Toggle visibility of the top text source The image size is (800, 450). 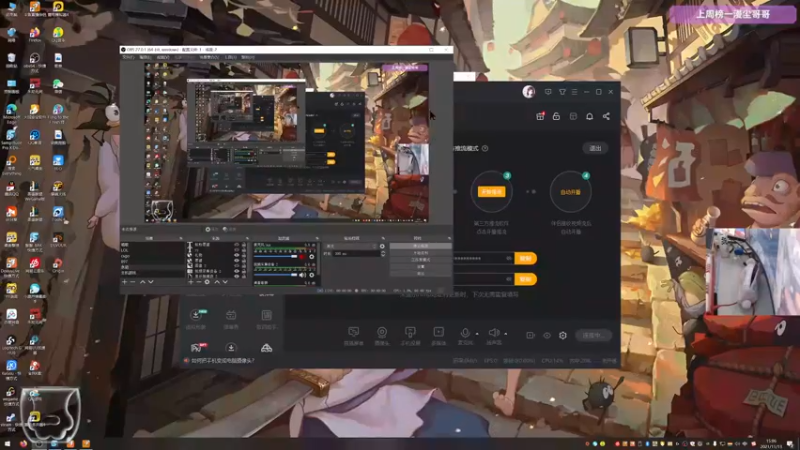(236, 245)
